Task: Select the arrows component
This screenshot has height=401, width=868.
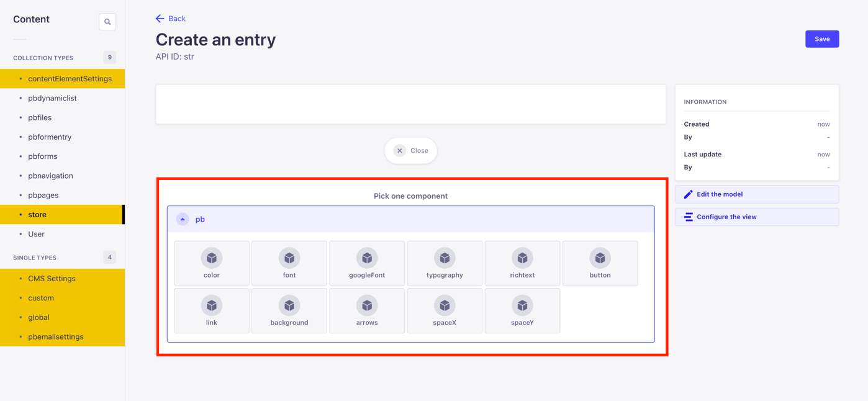Action: tap(367, 310)
